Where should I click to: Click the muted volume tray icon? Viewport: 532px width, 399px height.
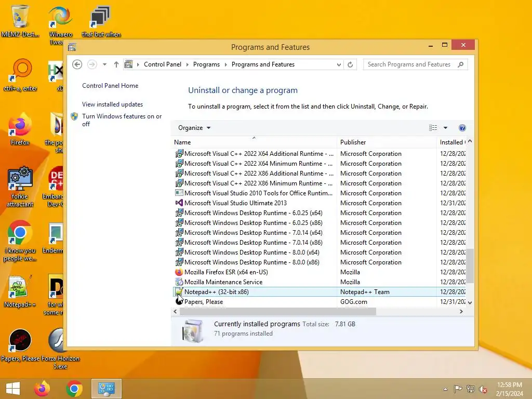(483, 389)
